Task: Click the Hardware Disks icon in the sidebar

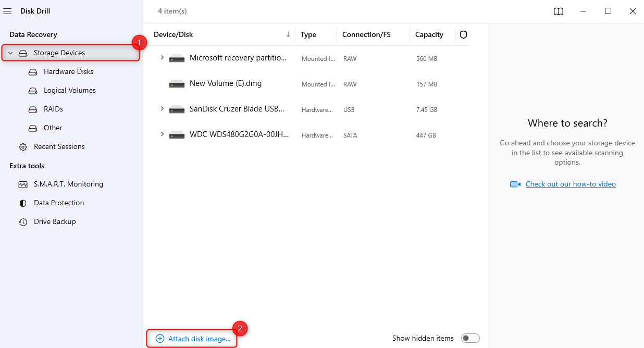Action: pyautogui.click(x=32, y=71)
